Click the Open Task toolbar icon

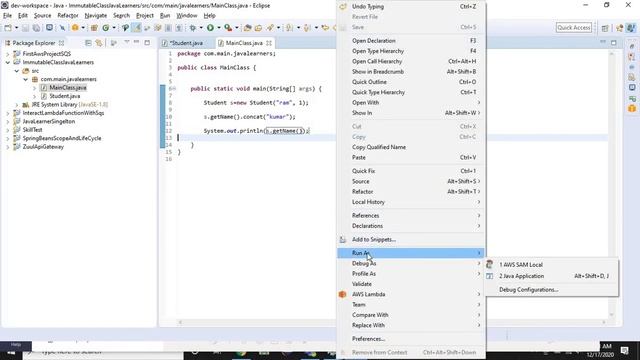pyautogui.click(x=258, y=28)
